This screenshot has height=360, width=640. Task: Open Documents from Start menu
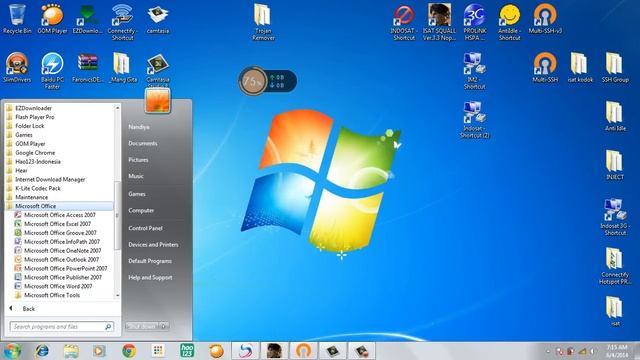coord(142,143)
